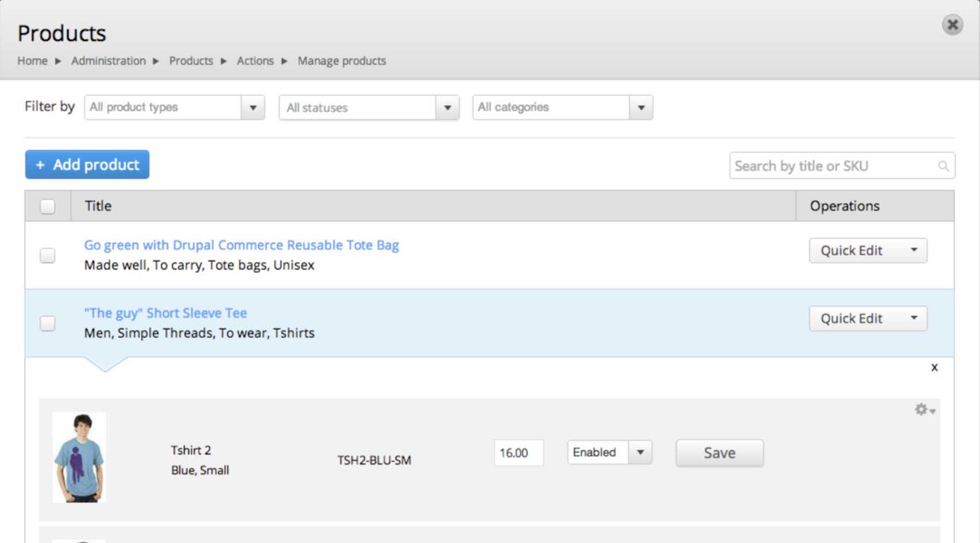This screenshot has width=980, height=543.
Task: Go to the Products breadcrumb
Action: (x=191, y=61)
